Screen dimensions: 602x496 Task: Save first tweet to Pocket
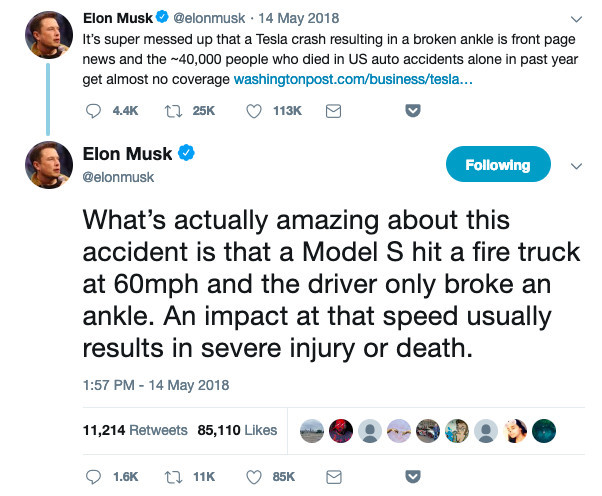point(413,111)
